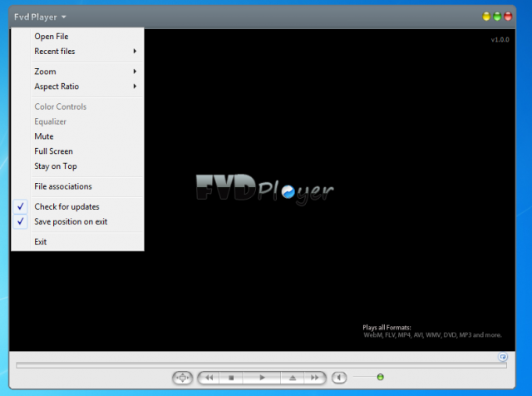Click the Fvd Player title dropdown arrow
This screenshot has height=396, width=532.
click(x=64, y=17)
